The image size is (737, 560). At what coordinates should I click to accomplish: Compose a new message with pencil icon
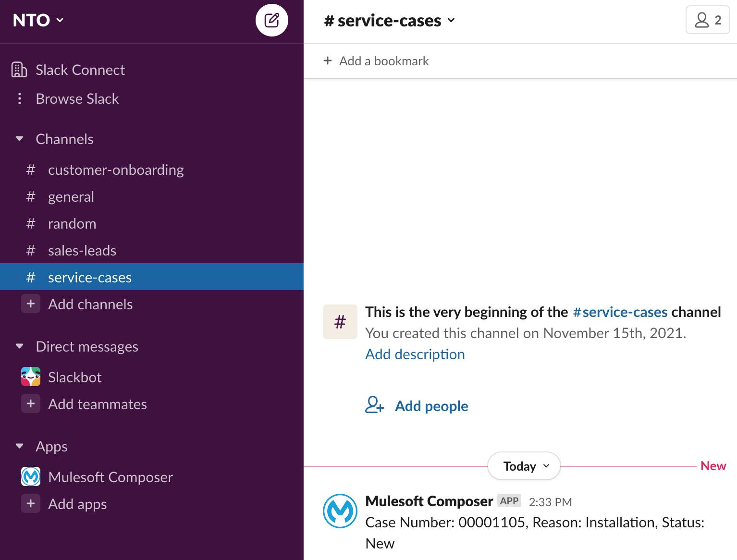(271, 20)
